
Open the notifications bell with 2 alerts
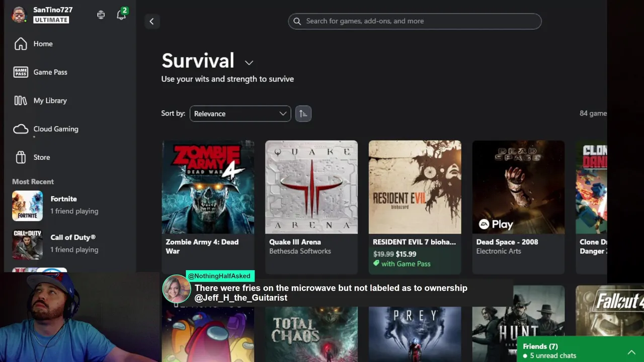121,14
